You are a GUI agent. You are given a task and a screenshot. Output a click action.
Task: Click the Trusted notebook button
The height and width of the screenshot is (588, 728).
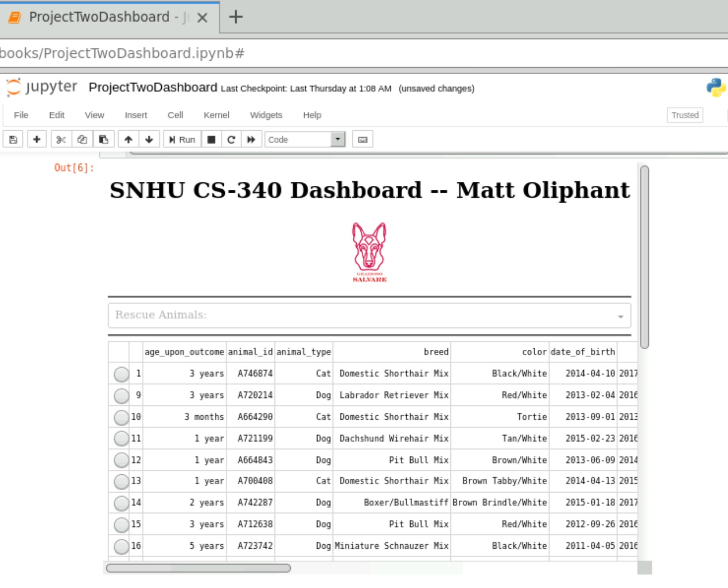pyautogui.click(x=684, y=115)
